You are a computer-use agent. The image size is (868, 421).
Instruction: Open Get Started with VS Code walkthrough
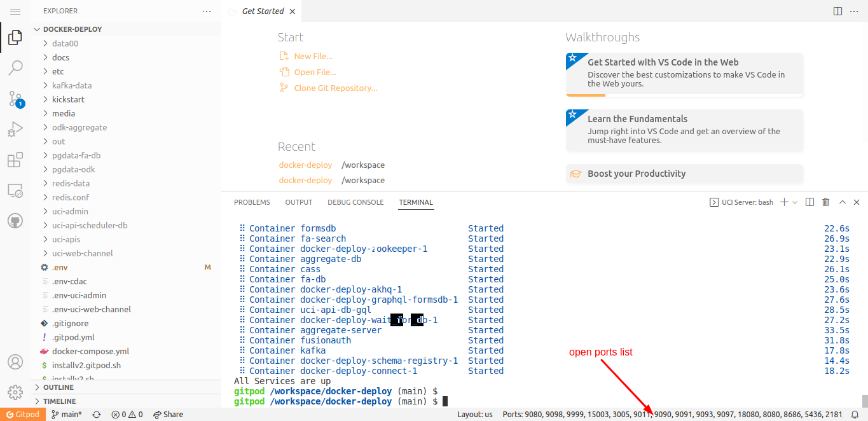point(684,74)
